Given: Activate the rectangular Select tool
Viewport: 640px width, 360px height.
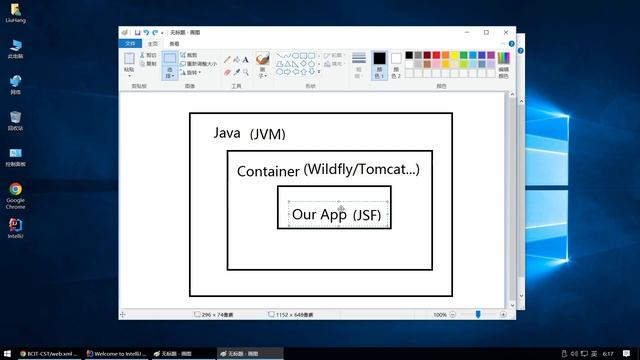Looking at the screenshot, I should coord(170,58).
